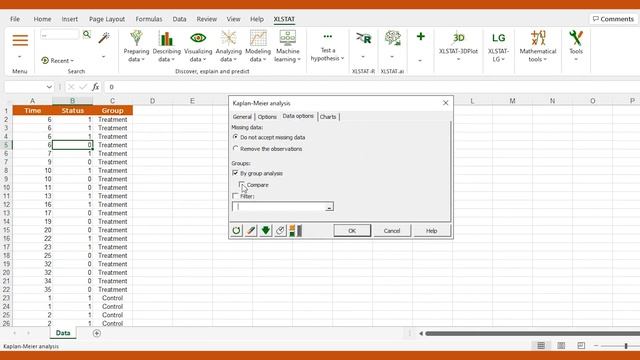
Task: Click the mouse selection icon in the dialog
Action: pyautogui.click(x=280, y=231)
